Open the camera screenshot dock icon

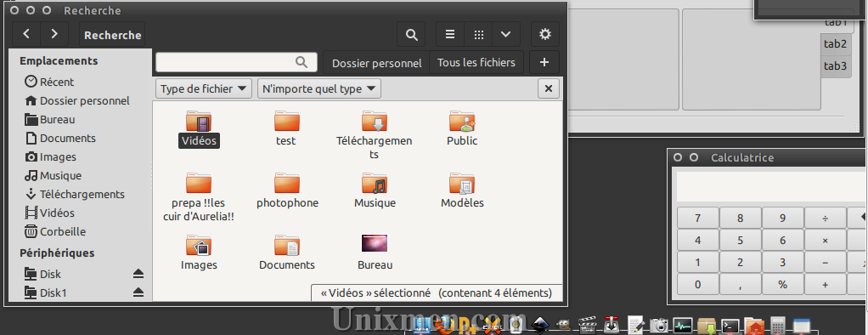point(659,325)
